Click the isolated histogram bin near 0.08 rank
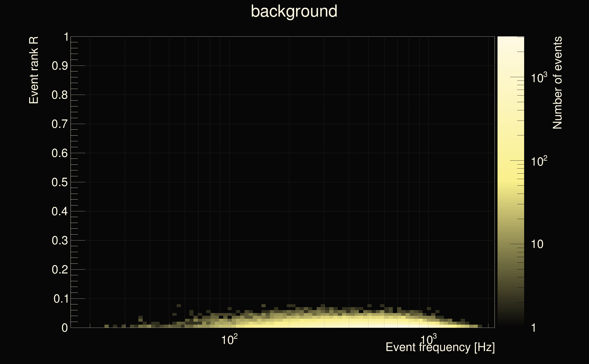The width and height of the screenshot is (589, 364). pyautogui.click(x=179, y=306)
